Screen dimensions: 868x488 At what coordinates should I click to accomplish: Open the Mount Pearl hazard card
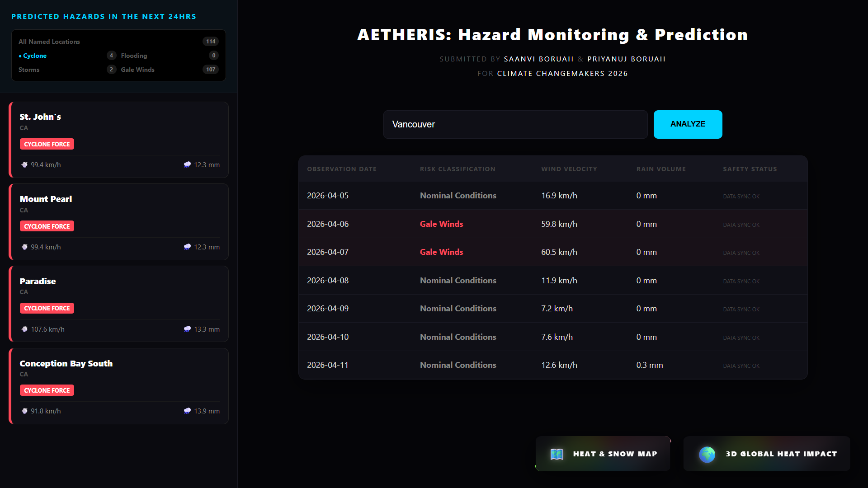pos(118,222)
